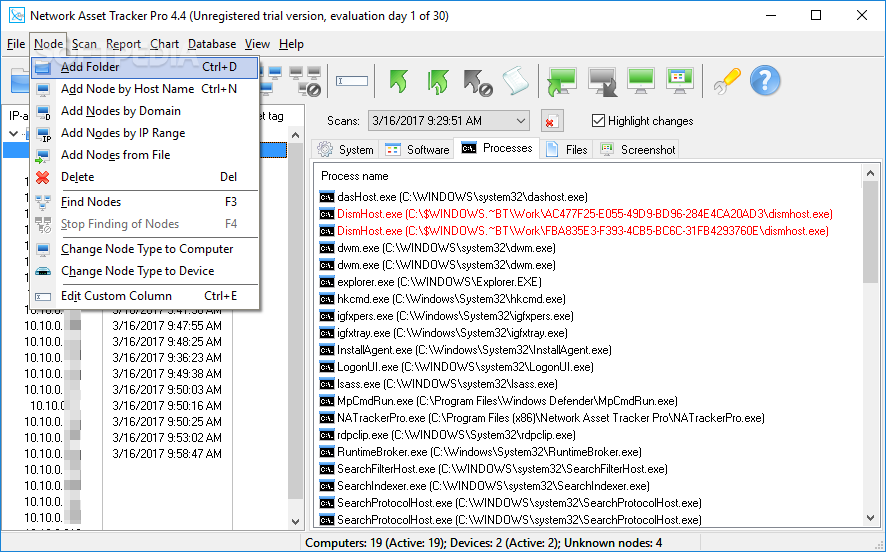Click the Change Node Type to Device icon
The height and width of the screenshot is (552, 886).
(43, 271)
